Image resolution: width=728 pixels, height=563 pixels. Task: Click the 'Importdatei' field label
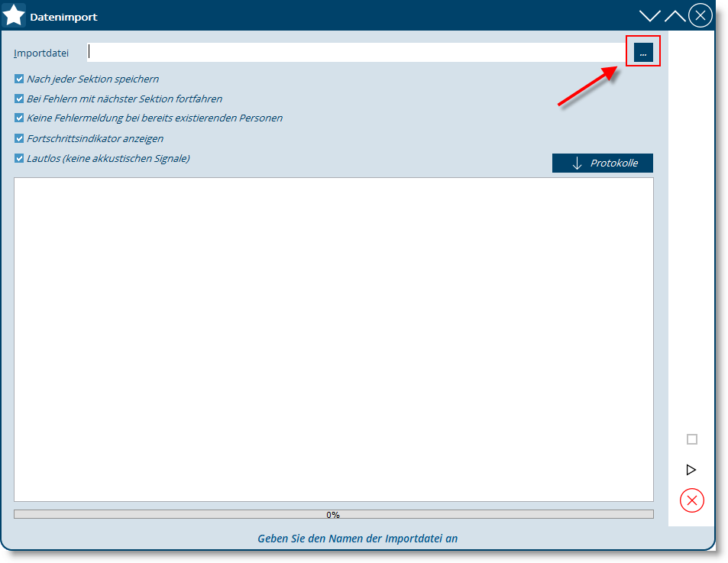pyautogui.click(x=41, y=53)
